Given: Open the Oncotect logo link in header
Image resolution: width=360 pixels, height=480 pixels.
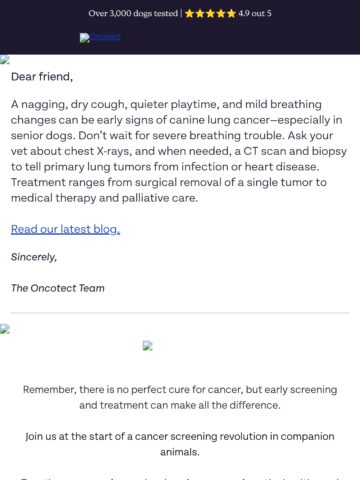Looking at the screenshot, I should (x=100, y=37).
